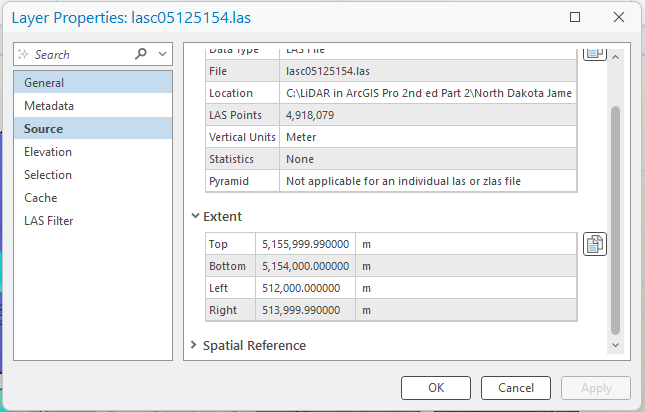Click the vertical scrollbar thumb
This screenshot has height=412, width=645.
coord(615,220)
